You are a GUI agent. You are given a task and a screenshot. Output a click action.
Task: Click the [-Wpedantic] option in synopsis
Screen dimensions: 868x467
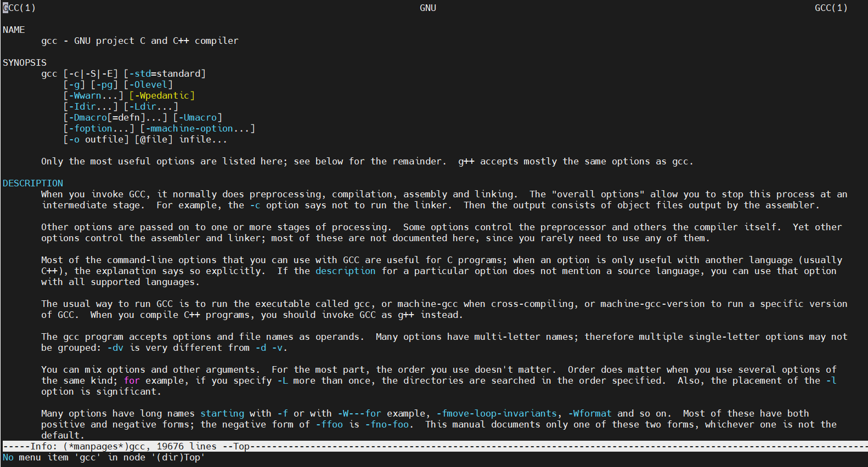click(x=162, y=95)
